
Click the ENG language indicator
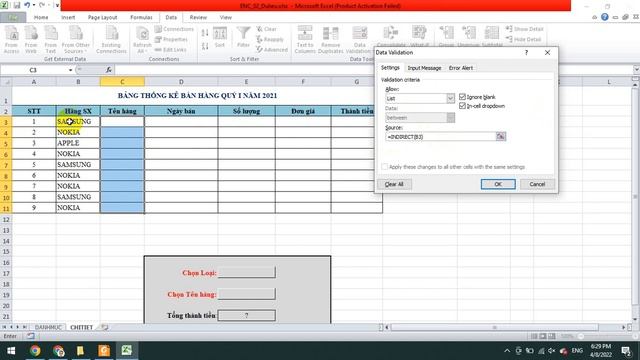tap(577, 351)
